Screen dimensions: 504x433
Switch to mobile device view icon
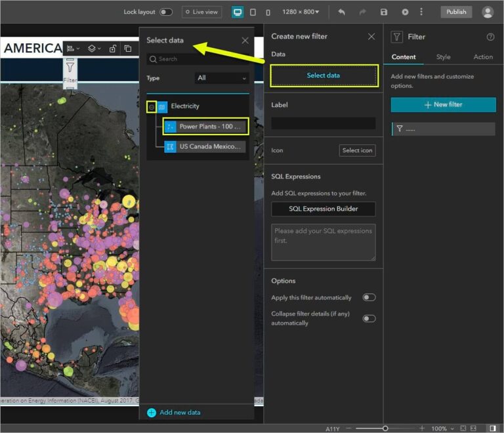point(268,12)
